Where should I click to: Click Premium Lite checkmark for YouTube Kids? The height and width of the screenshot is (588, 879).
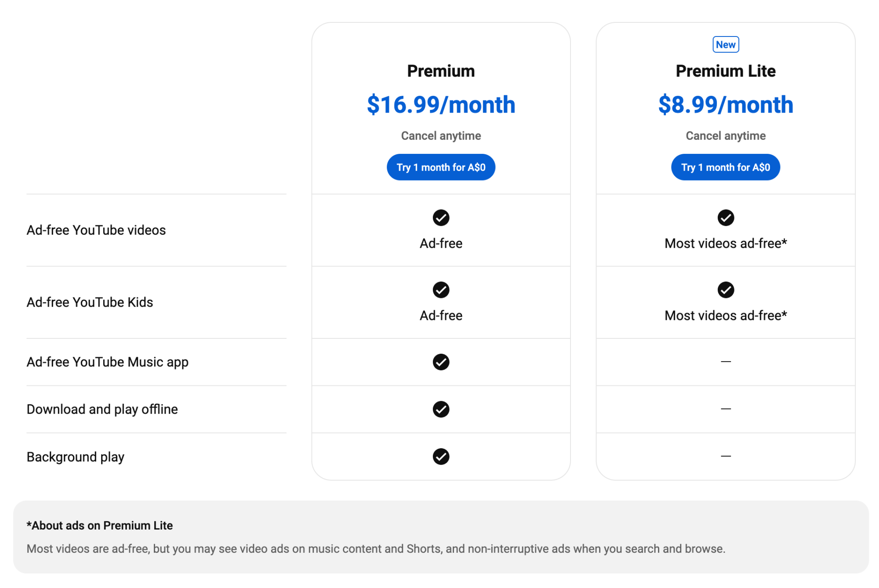pos(726,290)
